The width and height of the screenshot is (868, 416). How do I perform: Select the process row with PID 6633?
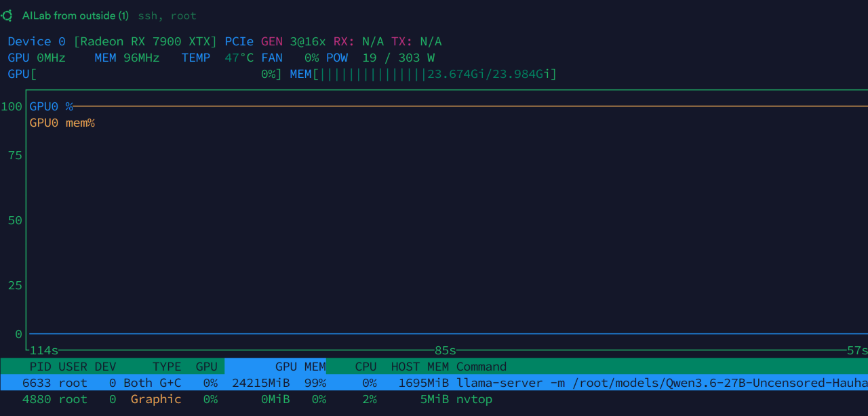[434, 383]
